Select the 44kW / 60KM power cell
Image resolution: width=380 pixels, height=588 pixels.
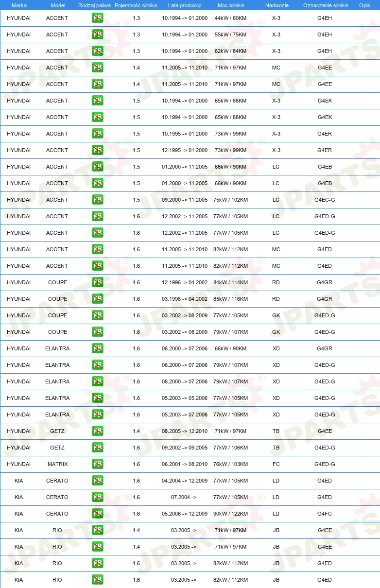click(231, 18)
